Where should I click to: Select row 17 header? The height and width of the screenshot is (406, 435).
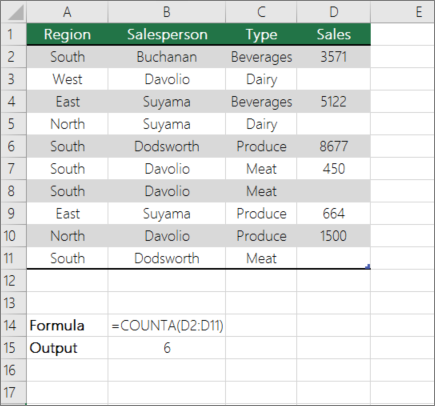click(x=13, y=393)
